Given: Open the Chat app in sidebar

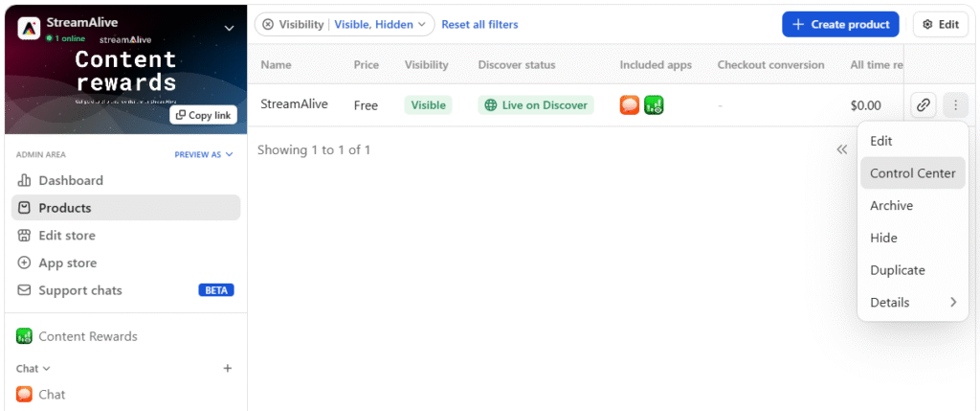Looking at the screenshot, I should [x=125, y=395].
